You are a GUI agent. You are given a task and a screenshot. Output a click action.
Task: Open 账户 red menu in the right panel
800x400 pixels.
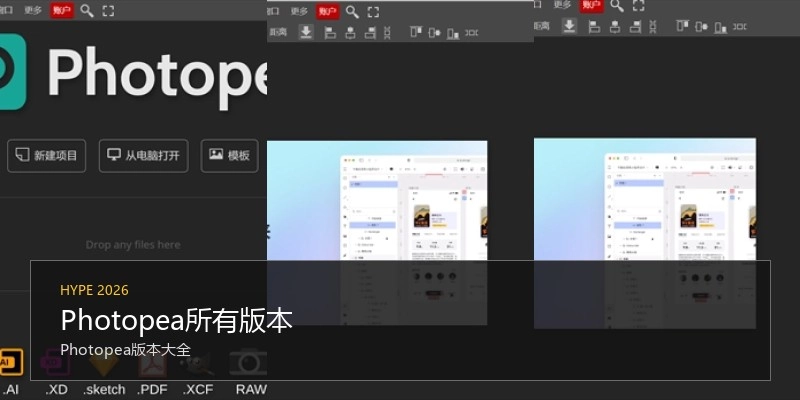pyautogui.click(x=591, y=5)
